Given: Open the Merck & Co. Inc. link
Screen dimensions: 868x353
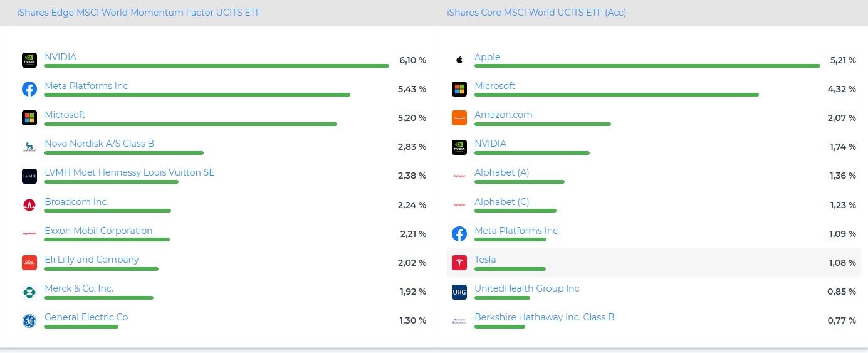Looking at the screenshot, I should pos(79,288).
